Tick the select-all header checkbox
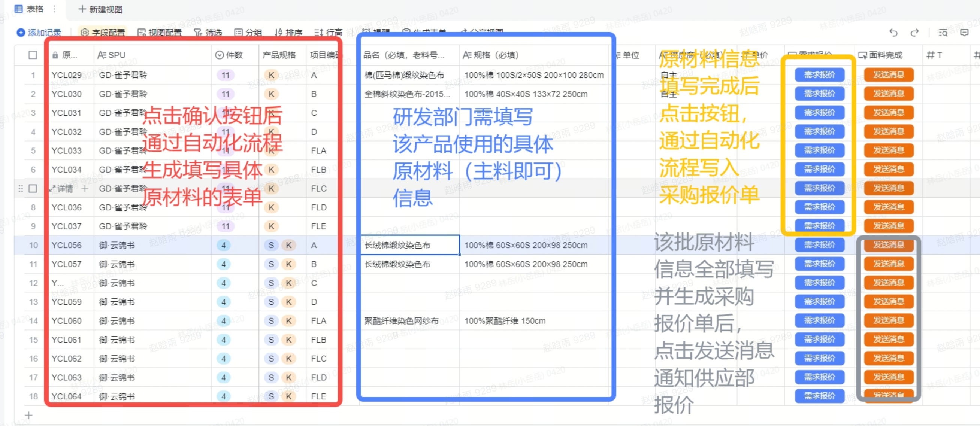Image resolution: width=980 pixels, height=426 pixels. 33,55
